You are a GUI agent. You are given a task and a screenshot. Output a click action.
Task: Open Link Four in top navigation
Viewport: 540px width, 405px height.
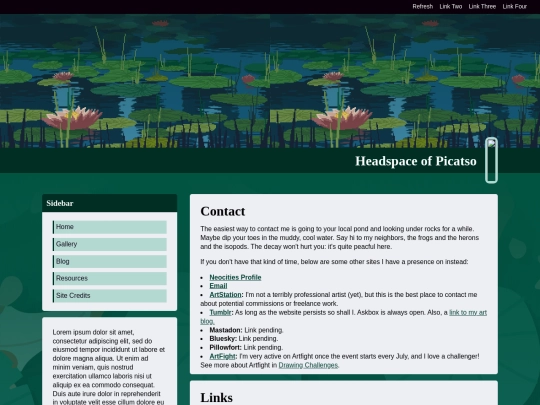(515, 7)
